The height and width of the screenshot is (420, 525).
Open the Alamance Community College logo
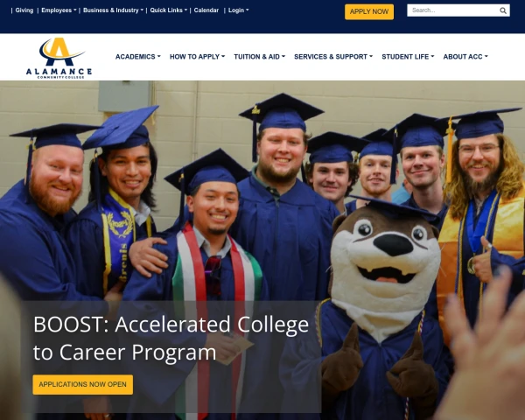[59, 58]
